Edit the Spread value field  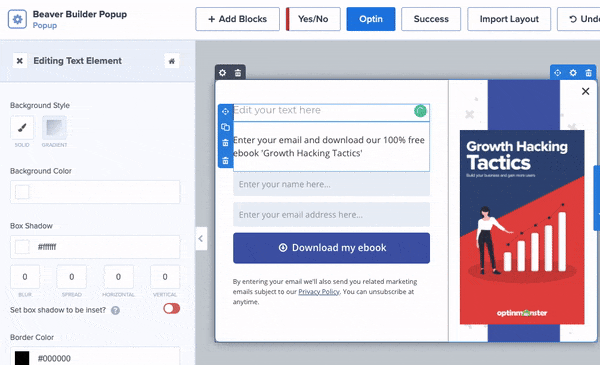click(72, 277)
